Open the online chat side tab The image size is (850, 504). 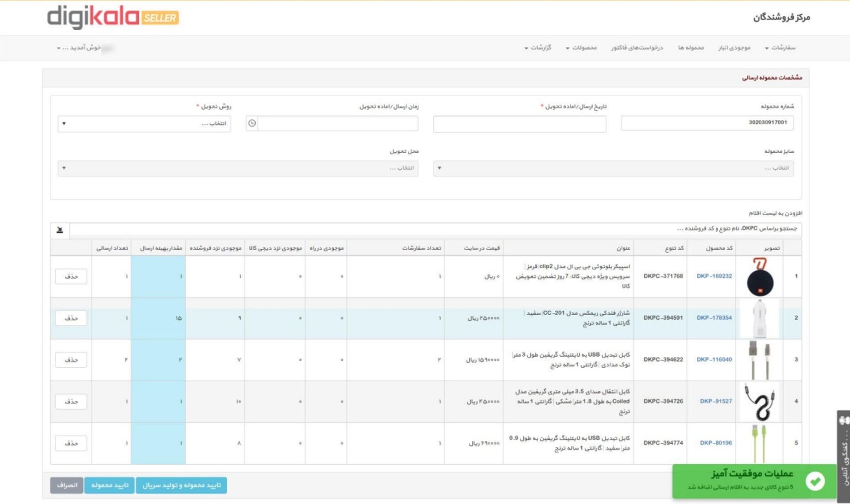click(843, 457)
